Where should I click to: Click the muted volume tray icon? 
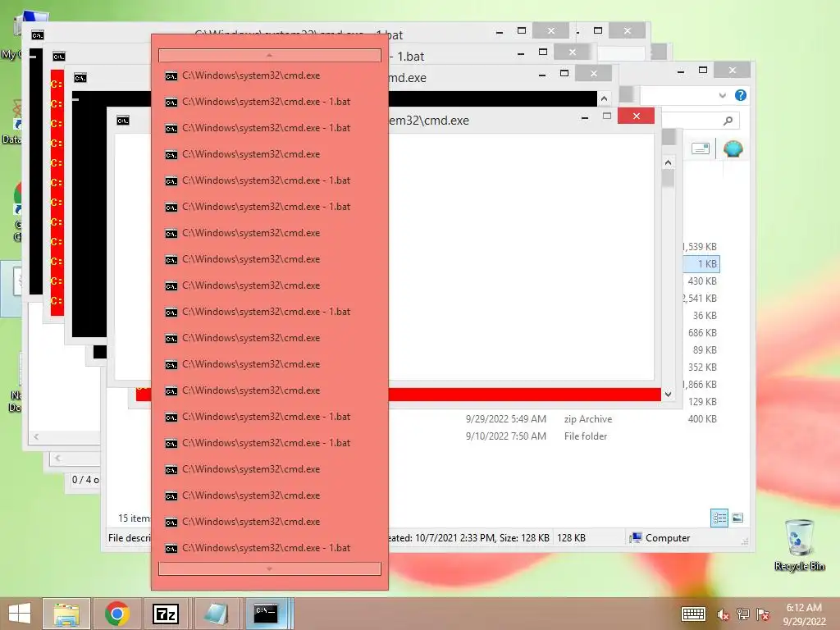tap(723, 614)
